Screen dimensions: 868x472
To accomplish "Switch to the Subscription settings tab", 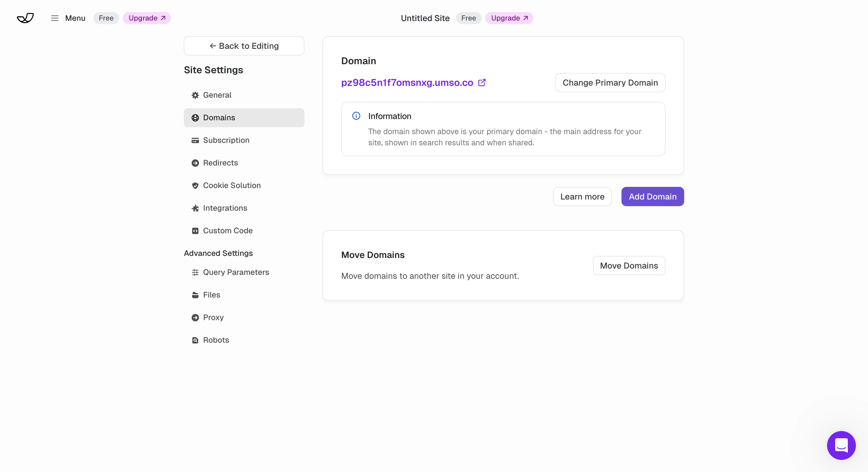I will pyautogui.click(x=226, y=140).
